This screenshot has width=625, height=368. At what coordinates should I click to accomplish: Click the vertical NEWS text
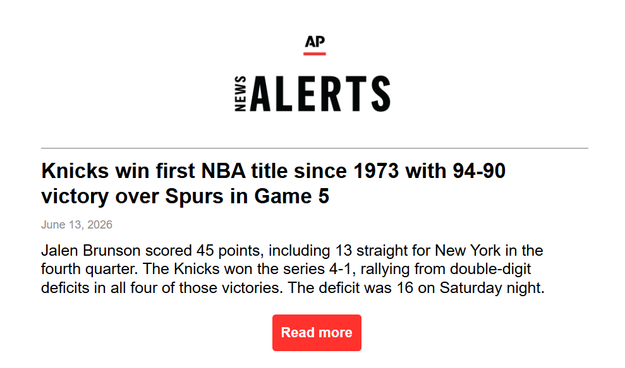pyautogui.click(x=240, y=93)
